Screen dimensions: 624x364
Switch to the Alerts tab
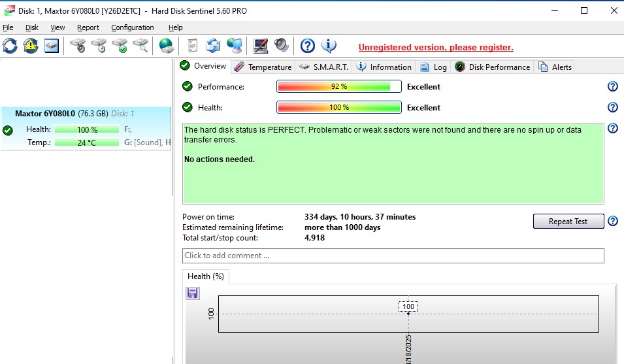click(555, 67)
